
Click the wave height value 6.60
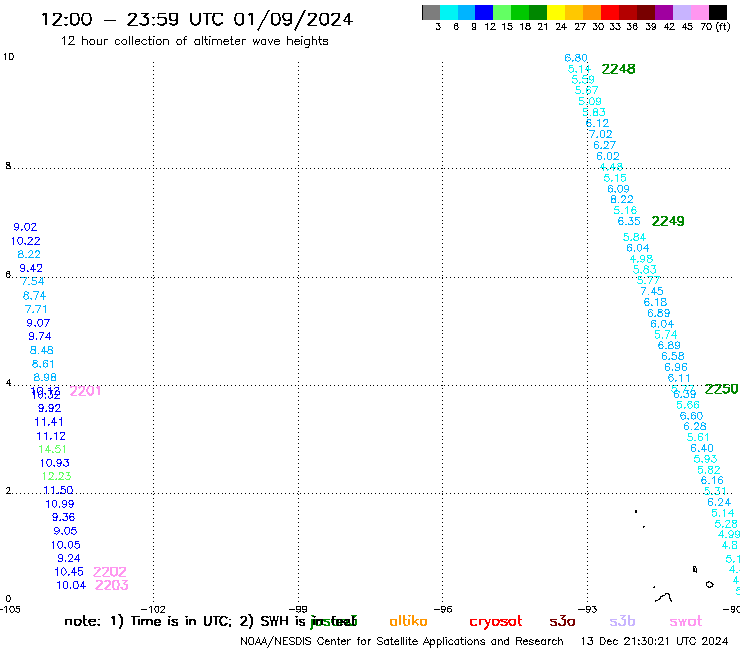[x=691, y=416]
